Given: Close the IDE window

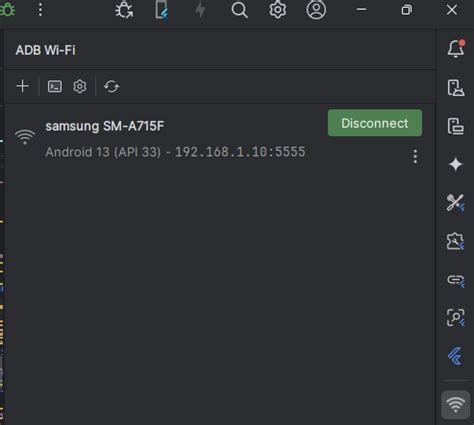Looking at the screenshot, I should pyautogui.click(x=452, y=10).
